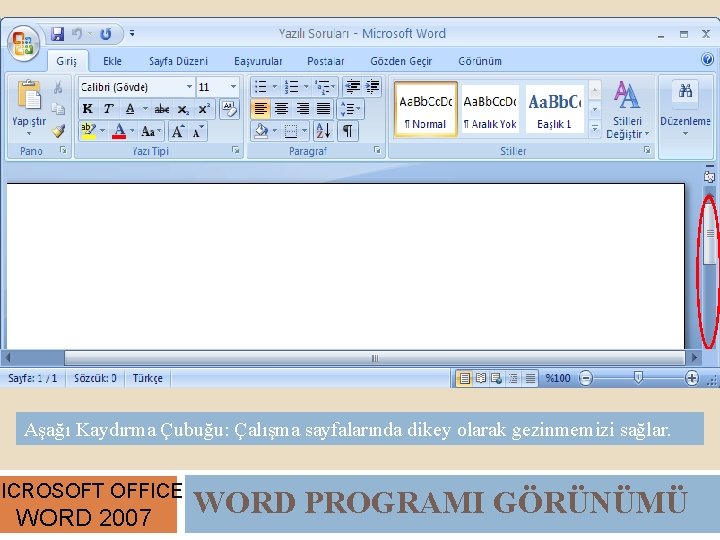The height and width of the screenshot is (540, 720).
Task: Zoom in with plus button
Action: (692, 378)
